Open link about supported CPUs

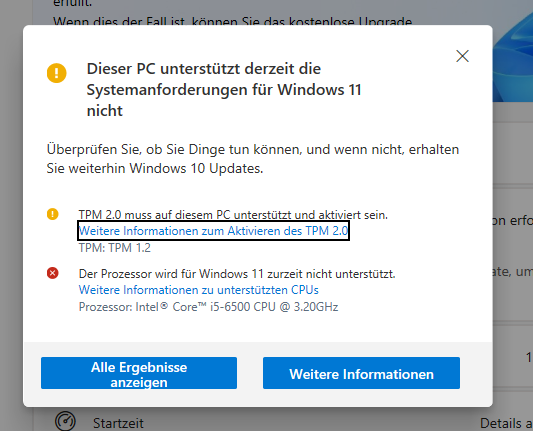pyautogui.click(x=199, y=290)
